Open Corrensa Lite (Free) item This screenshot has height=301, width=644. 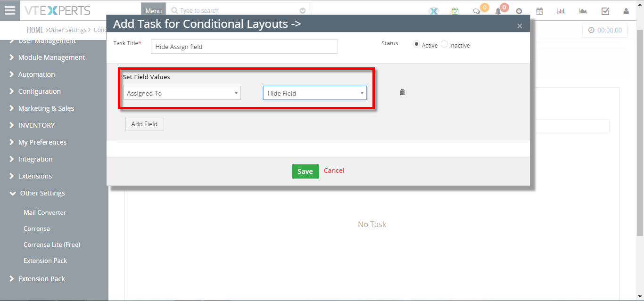pyautogui.click(x=52, y=244)
